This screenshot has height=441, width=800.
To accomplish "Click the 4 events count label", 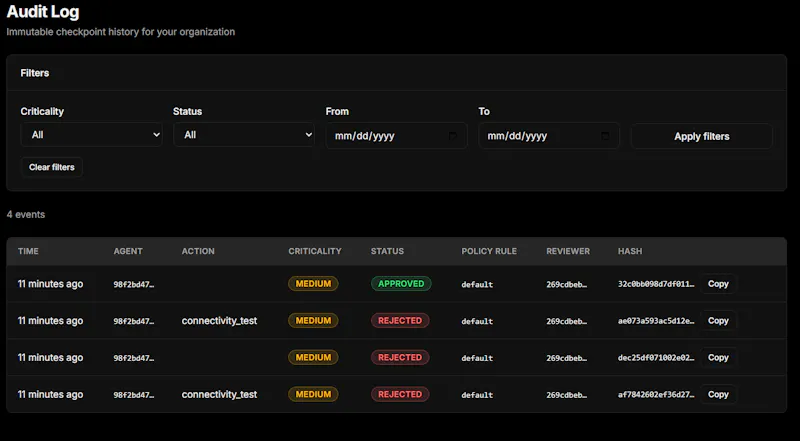I will [26, 214].
